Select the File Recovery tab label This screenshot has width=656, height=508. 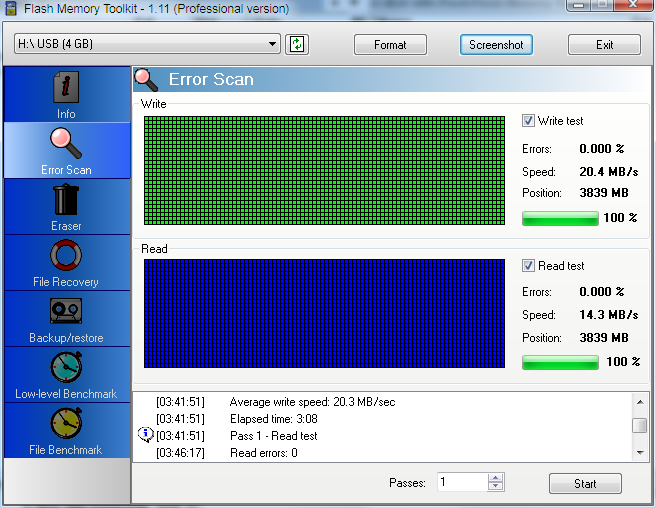point(66,282)
